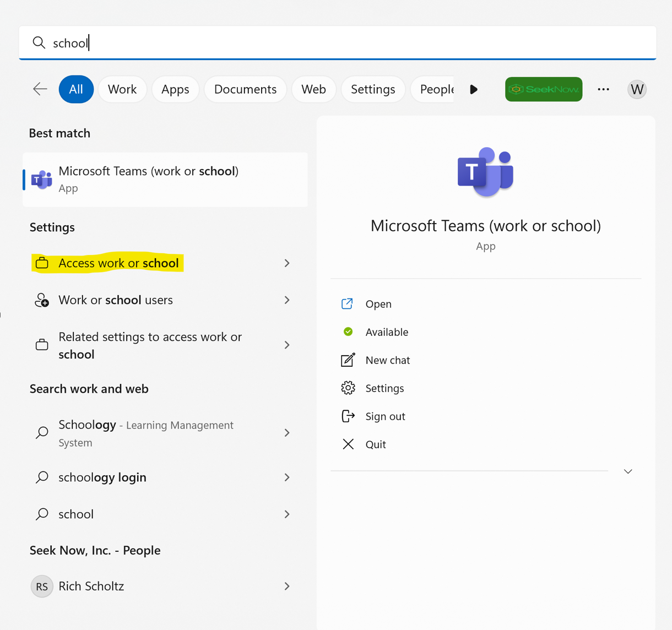Click the New chat pencil icon

click(x=348, y=360)
